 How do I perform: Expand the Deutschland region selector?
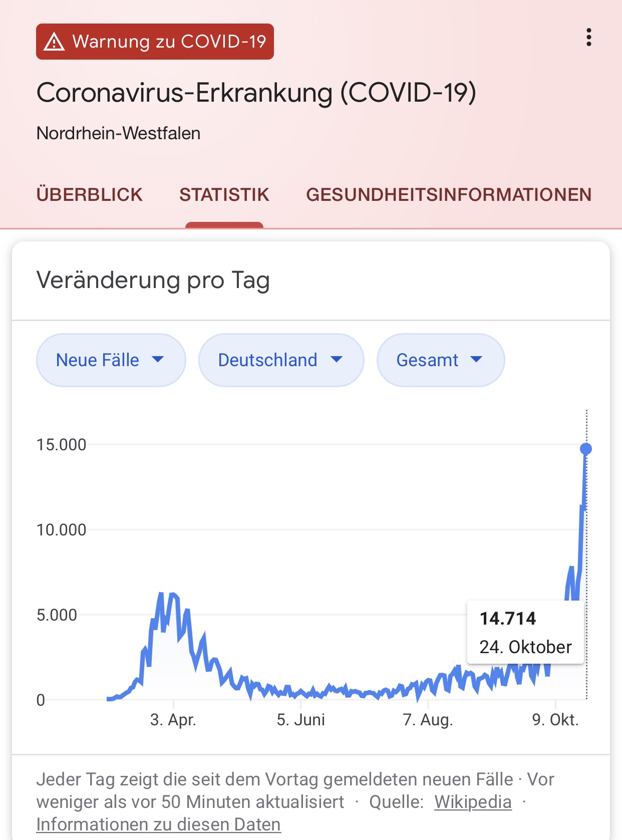click(281, 360)
